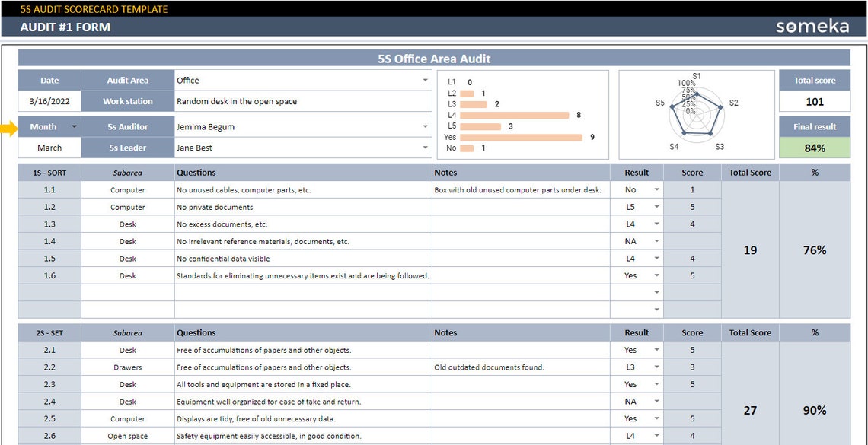Image resolution: width=868 pixels, height=445 pixels.
Task: Click the 2S - SET section header
Action: [x=49, y=332]
